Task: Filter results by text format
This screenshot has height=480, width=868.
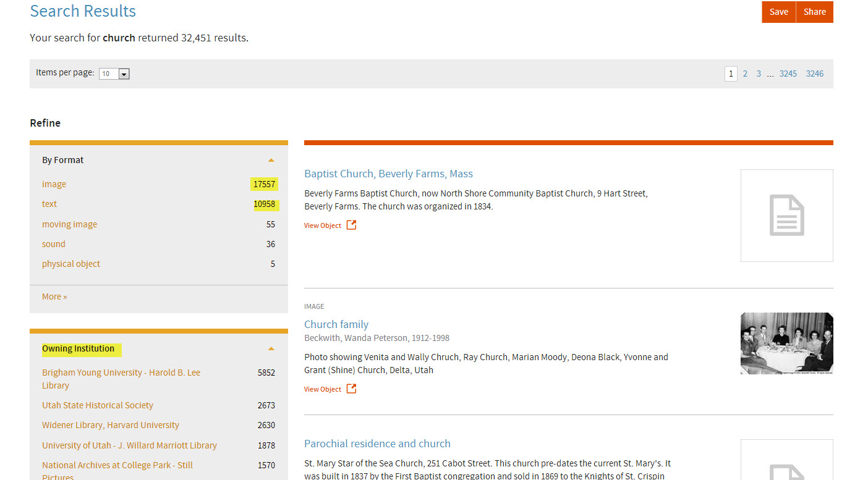Action: 49,204
